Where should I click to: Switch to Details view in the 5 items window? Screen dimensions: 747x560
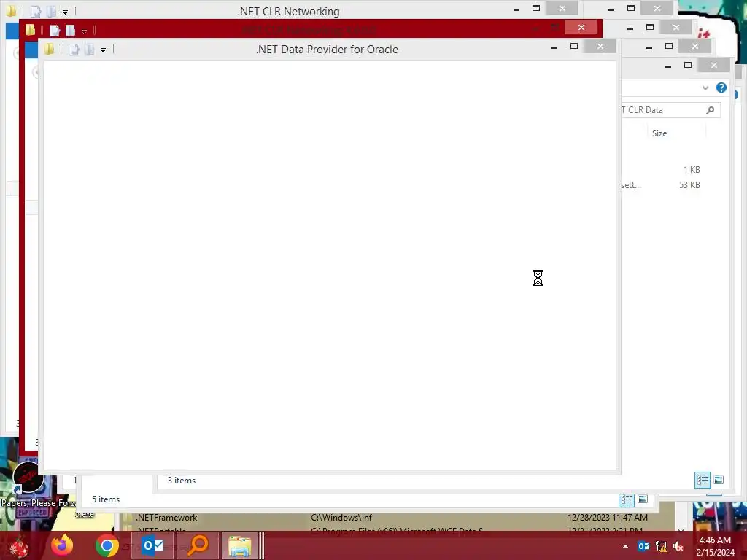[627, 499]
